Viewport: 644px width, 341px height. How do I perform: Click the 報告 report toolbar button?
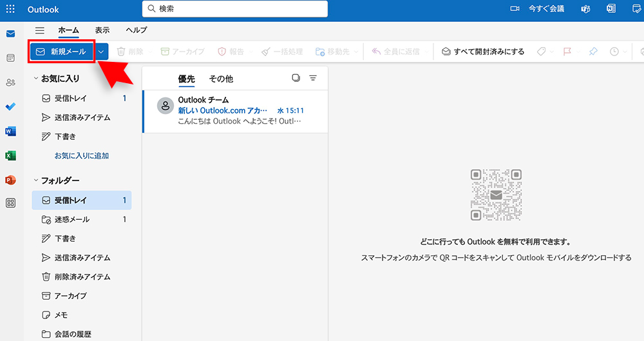tap(231, 52)
